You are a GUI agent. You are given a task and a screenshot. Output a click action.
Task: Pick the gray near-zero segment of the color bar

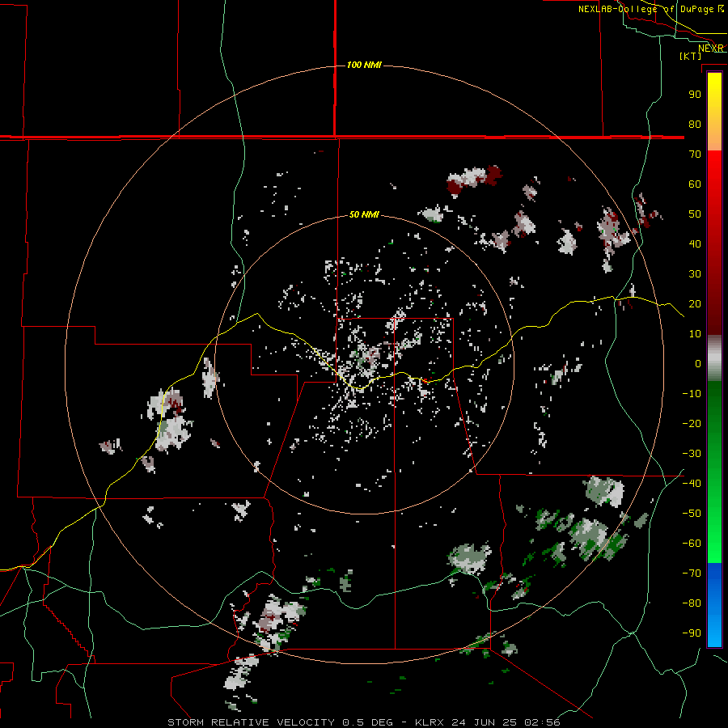714,358
